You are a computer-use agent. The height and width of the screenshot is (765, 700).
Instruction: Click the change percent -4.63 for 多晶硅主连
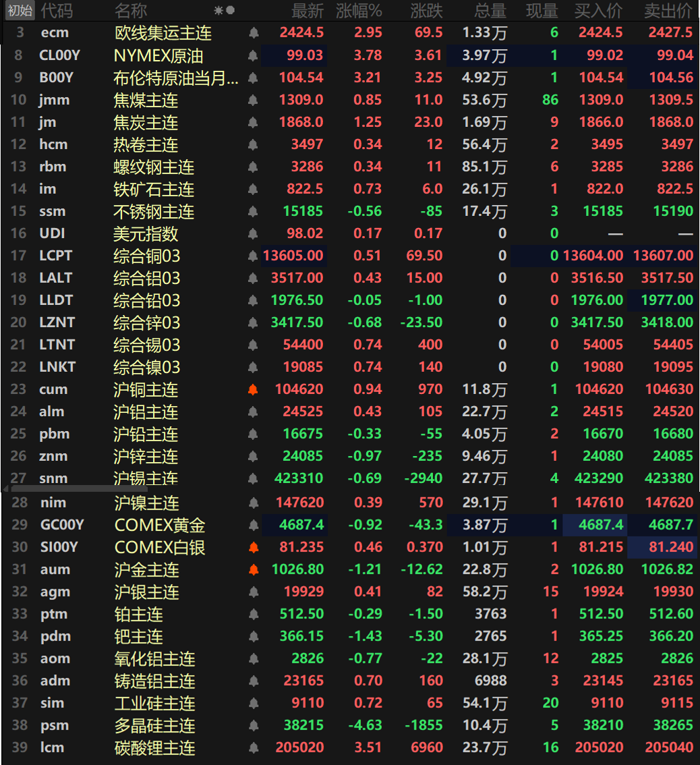[365, 725]
